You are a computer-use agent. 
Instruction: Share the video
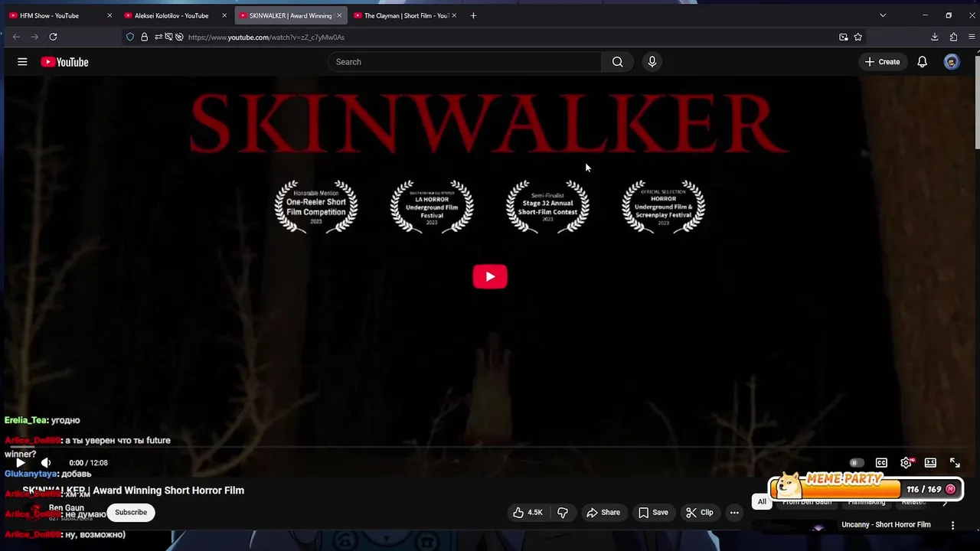[603, 513]
